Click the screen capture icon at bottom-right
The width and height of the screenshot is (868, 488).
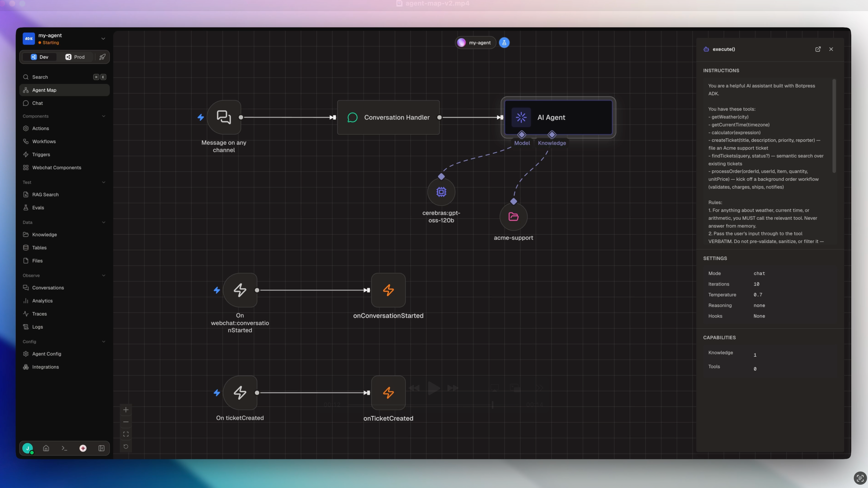pyautogui.click(x=860, y=478)
